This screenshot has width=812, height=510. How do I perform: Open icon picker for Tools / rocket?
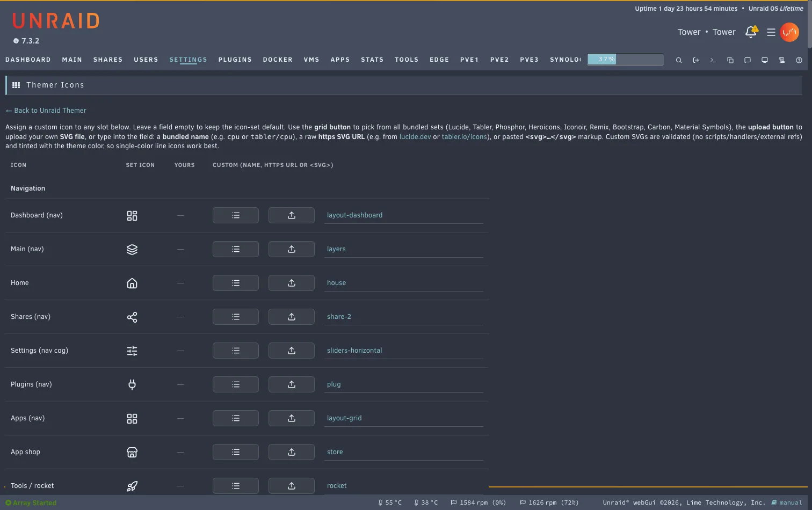(236, 486)
